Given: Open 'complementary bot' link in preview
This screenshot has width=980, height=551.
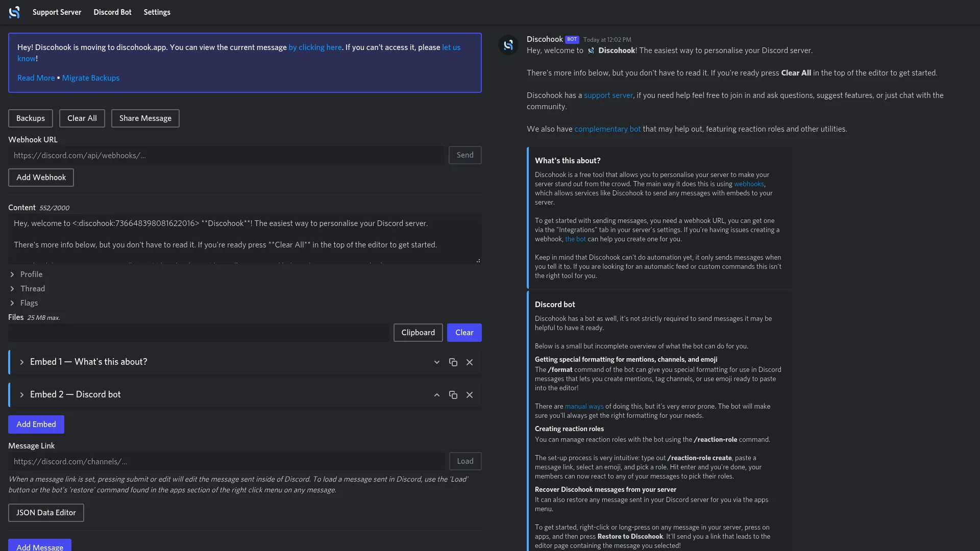Looking at the screenshot, I should coord(607,129).
